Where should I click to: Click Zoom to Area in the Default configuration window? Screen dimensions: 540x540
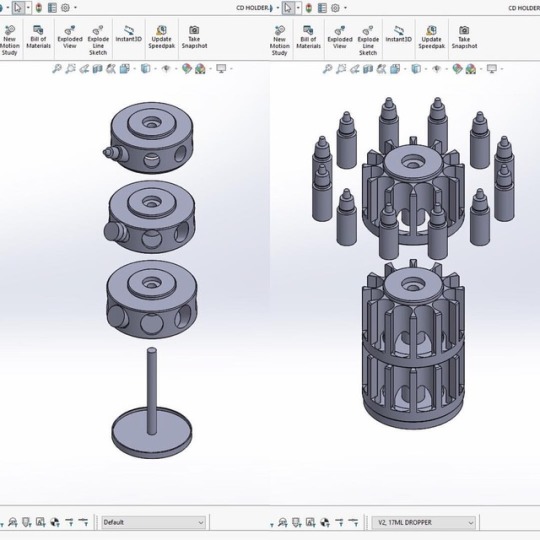click(70, 69)
